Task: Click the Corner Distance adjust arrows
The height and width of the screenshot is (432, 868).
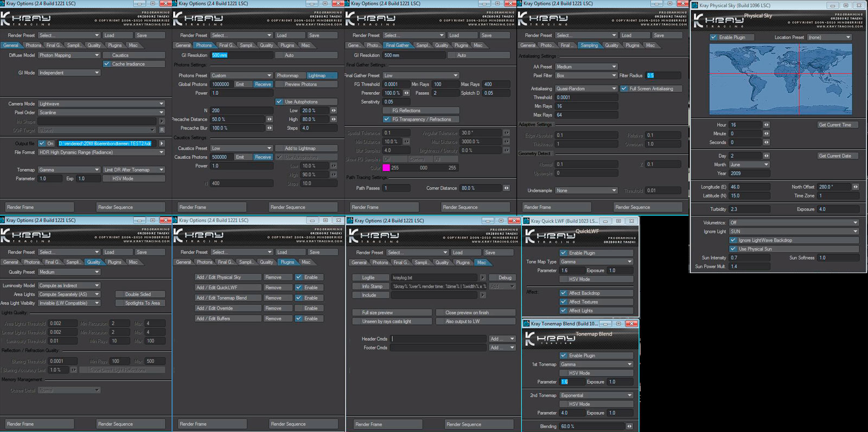Action: click(506, 188)
